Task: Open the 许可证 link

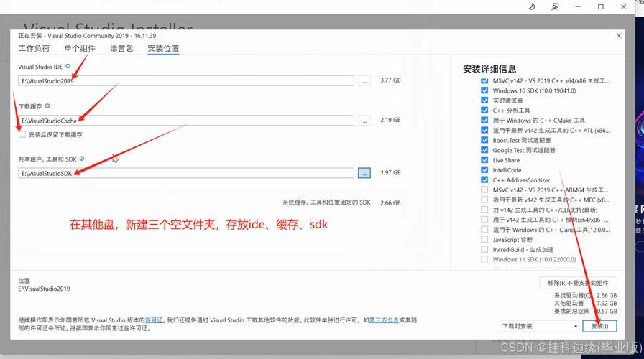Action: (154, 320)
